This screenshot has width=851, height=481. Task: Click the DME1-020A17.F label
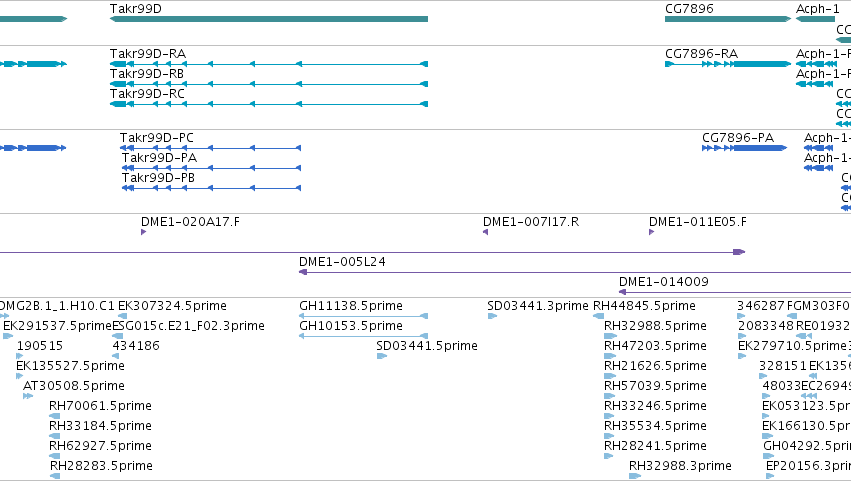point(190,222)
